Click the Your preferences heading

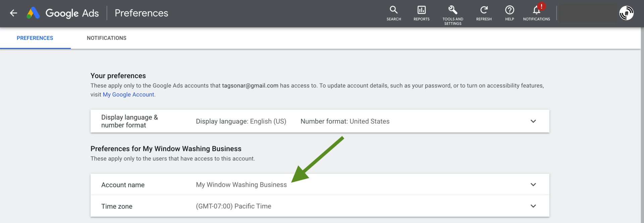(118, 76)
